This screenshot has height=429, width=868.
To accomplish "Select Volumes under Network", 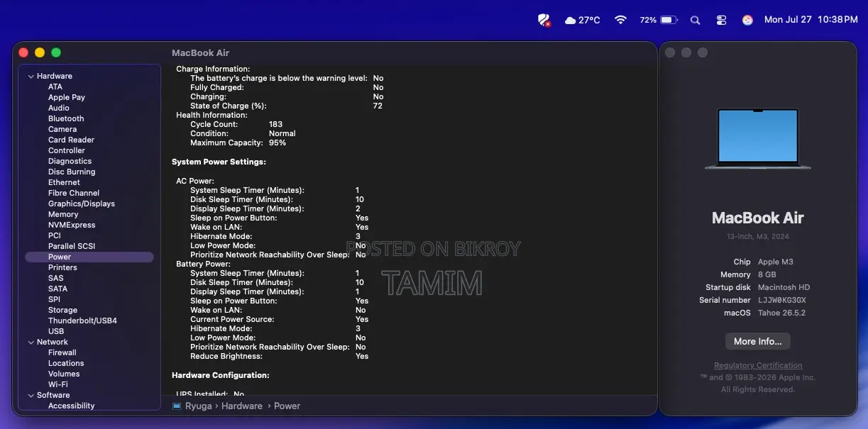I will [64, 374].
